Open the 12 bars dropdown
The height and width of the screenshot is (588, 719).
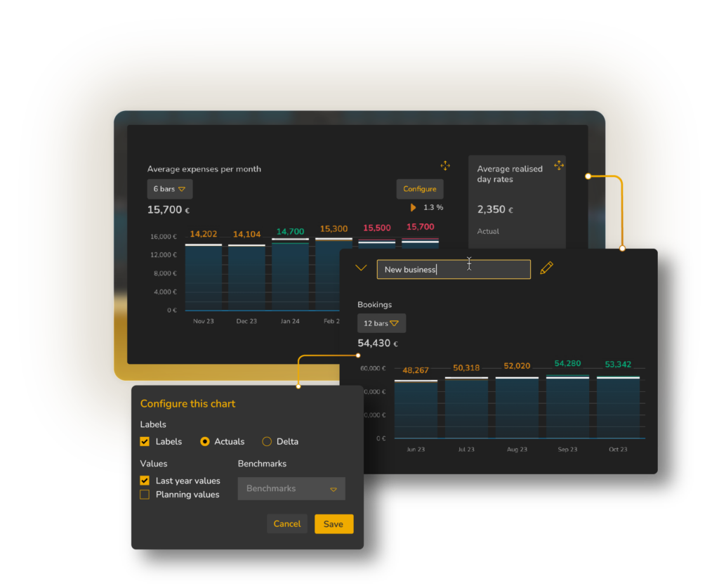click(381, 323)
